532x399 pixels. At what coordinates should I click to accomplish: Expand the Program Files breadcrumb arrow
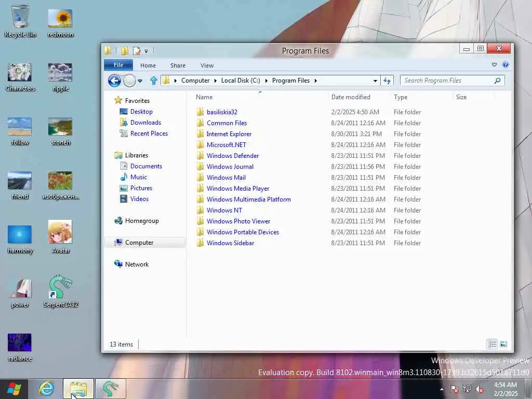pos(315,81)
